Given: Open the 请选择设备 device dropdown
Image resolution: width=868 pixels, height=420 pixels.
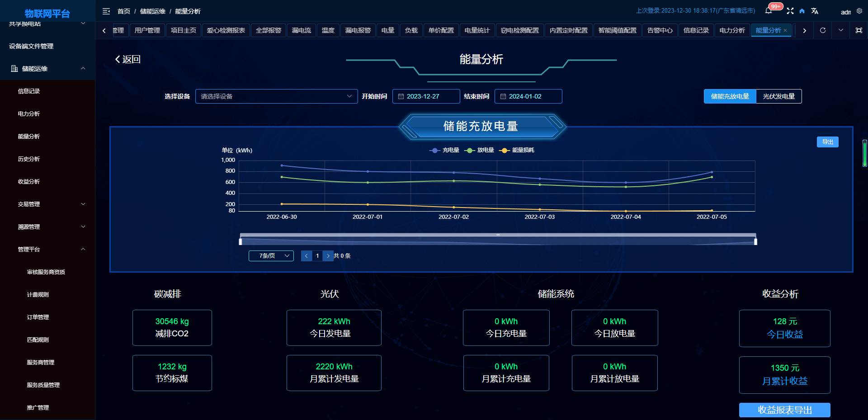Looking at the screenshot, I should [276, 96].
